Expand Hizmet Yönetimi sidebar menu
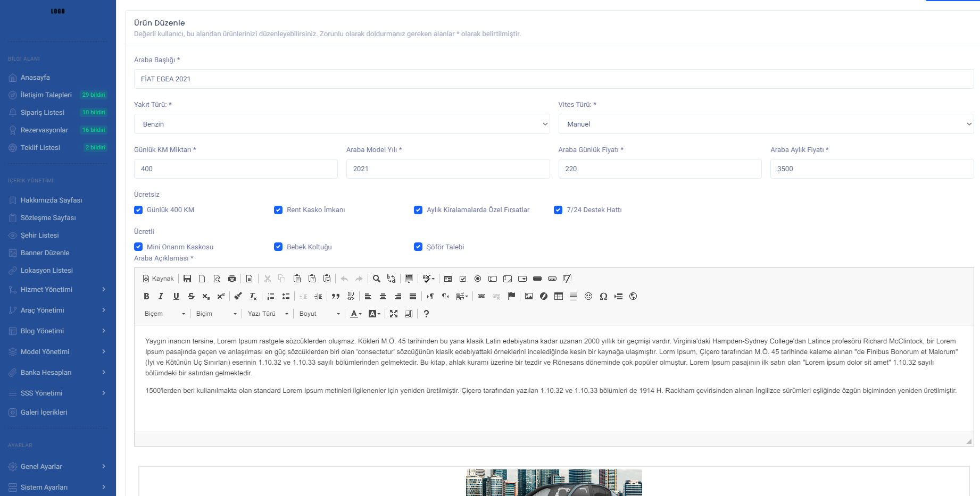 [57, 289]
